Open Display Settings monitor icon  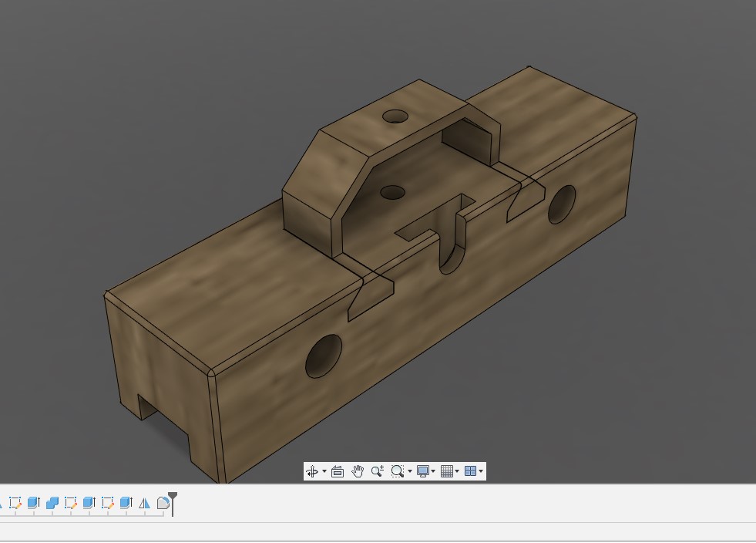tap(422, 471)
